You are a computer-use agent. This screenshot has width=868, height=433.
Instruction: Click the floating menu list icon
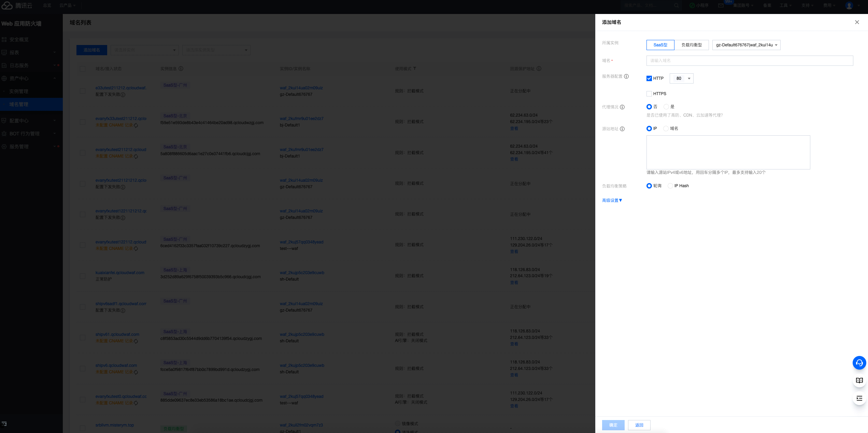click(859, 398)
